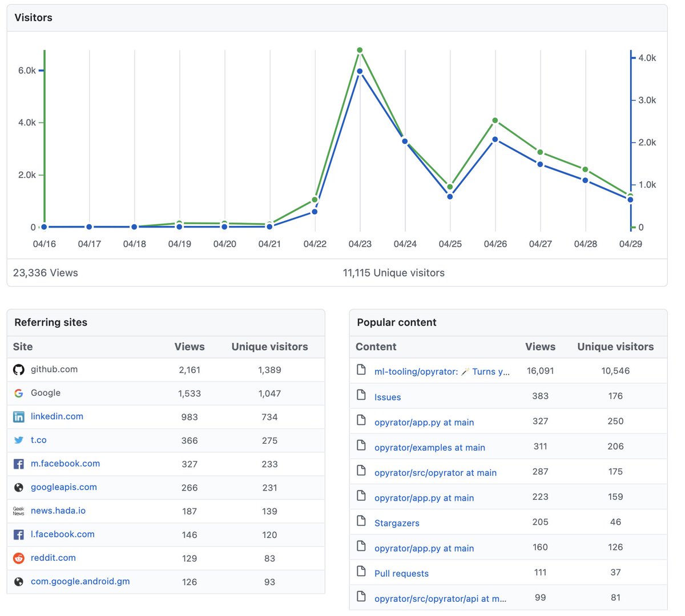Click the globe icon beside googleapis.com
Image resolution: width=685 pixels, height=616 pixels.
click(x=19, y=488)
